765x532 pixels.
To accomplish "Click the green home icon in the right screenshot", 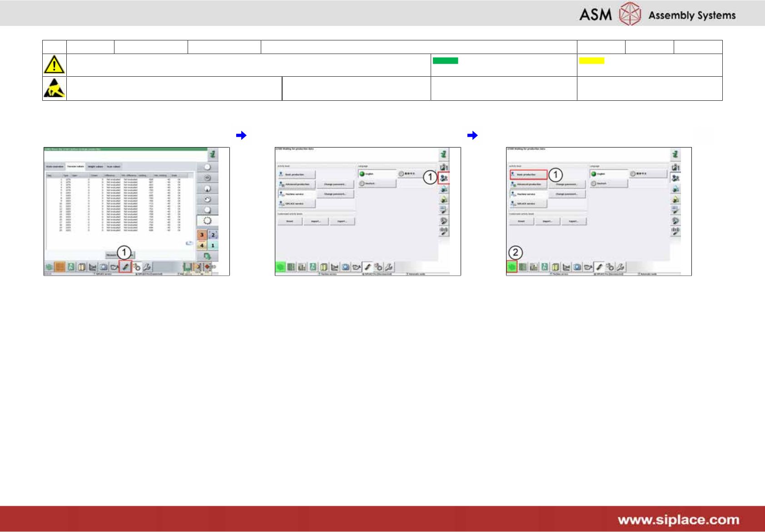I will click(512, 267).
